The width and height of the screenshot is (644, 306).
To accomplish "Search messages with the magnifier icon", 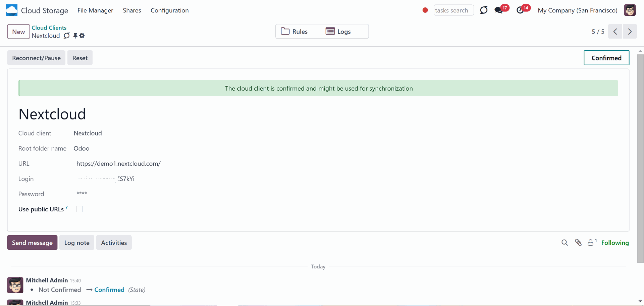I will click(x=565, y=243).
